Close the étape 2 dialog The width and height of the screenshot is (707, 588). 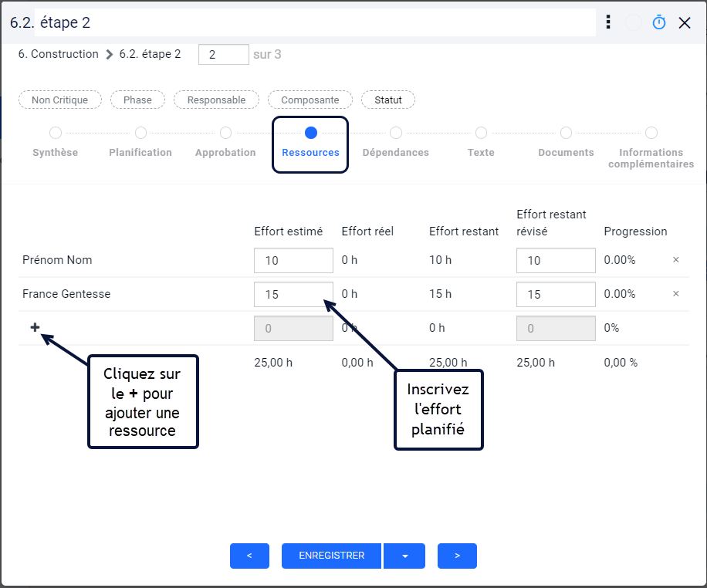click(x=685, y=22)
